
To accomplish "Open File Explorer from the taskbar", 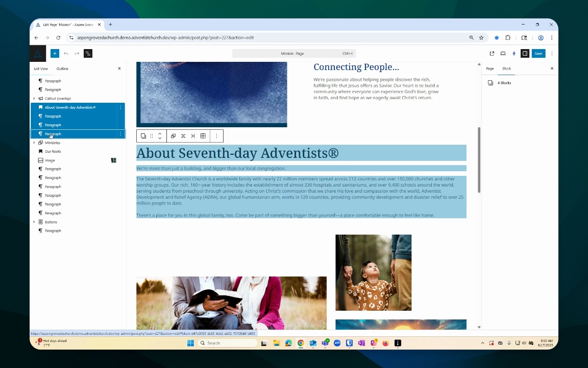I will point(276,343).
